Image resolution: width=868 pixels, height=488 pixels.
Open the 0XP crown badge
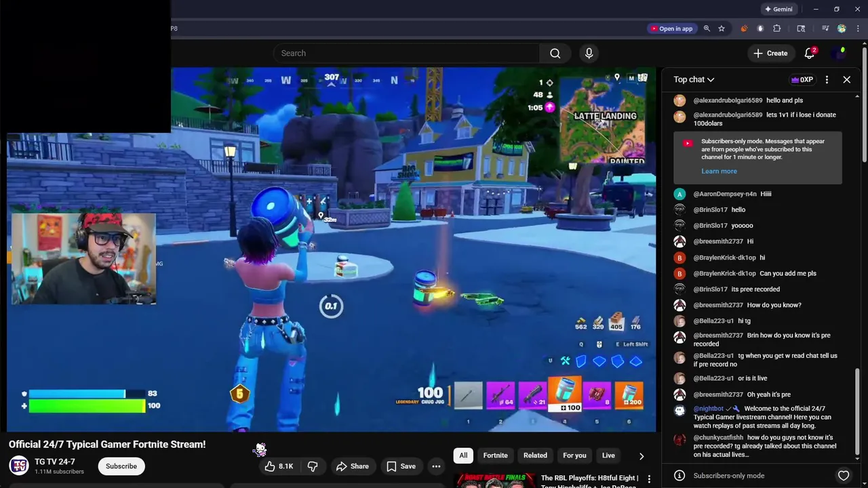coord(802,80)
